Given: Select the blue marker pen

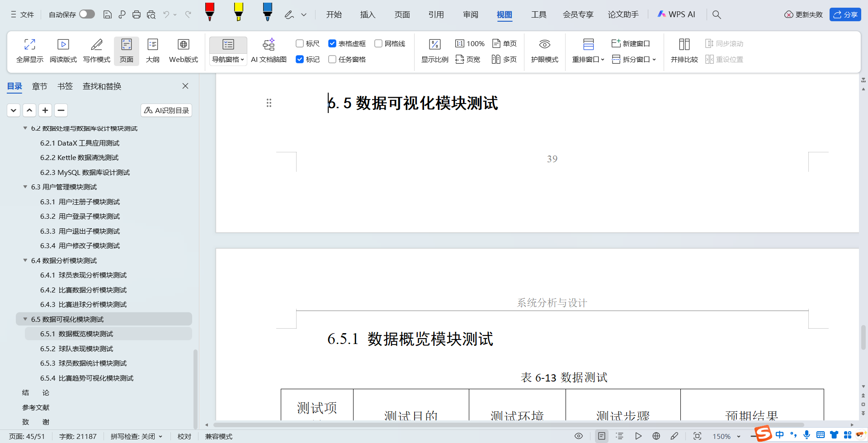Looking at the screenshot, I should [x=268, y=12].
